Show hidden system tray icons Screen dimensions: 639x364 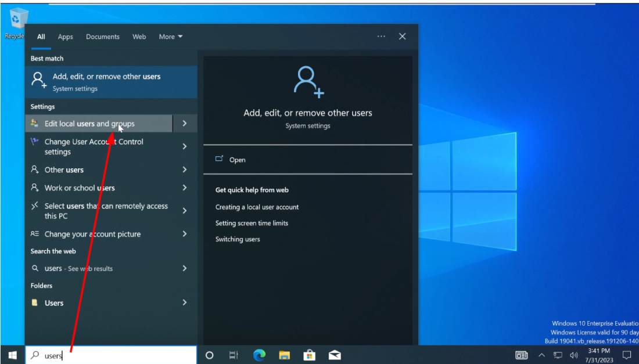541,355
